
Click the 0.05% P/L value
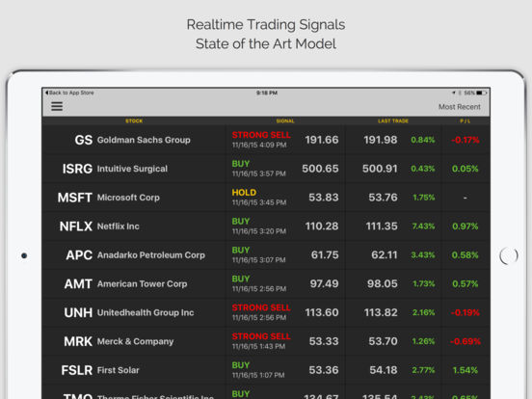(465, 169)
